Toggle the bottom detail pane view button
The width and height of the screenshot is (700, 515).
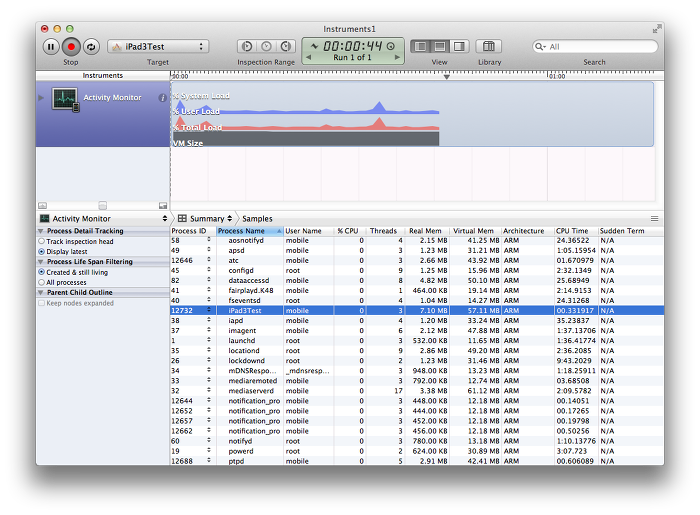440,46
